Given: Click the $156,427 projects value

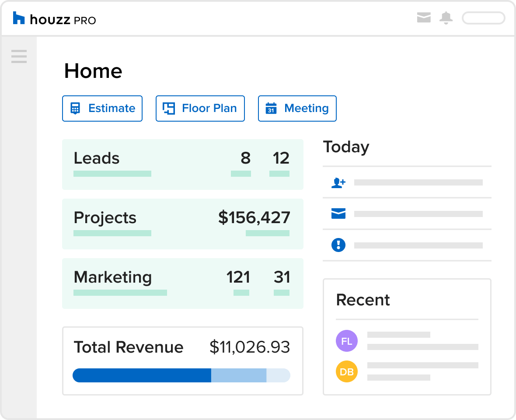Looking at the screenshot, I should pyautogui.click(x=254, y=217).
